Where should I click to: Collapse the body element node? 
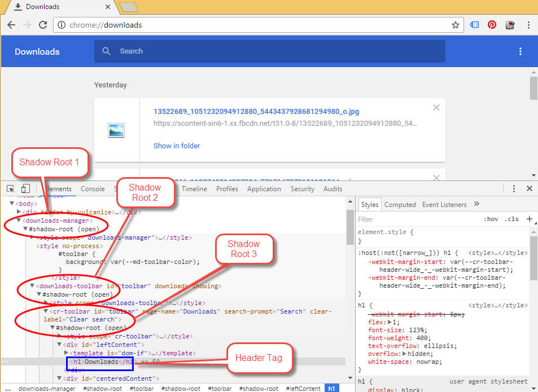tap(12, 204)
